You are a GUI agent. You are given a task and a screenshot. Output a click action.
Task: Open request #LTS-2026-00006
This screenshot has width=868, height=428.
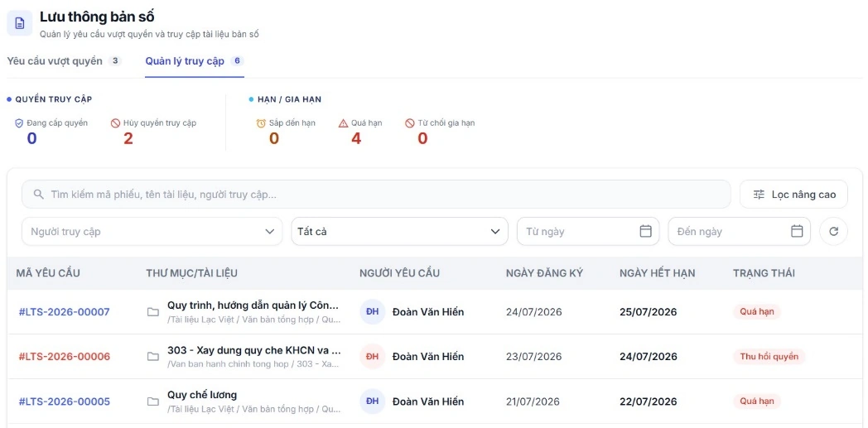65,357
